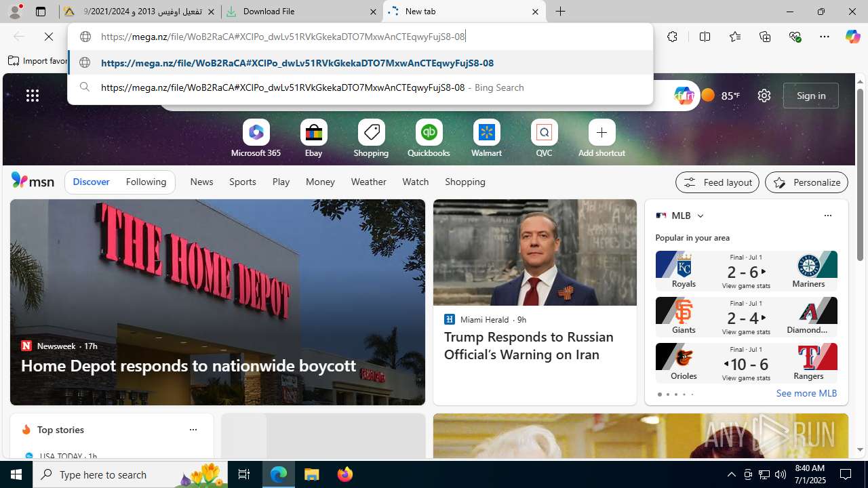Viewport: 868px width, 488px height.
Task: Open Firefox from the taskbar
Action: 344,474
